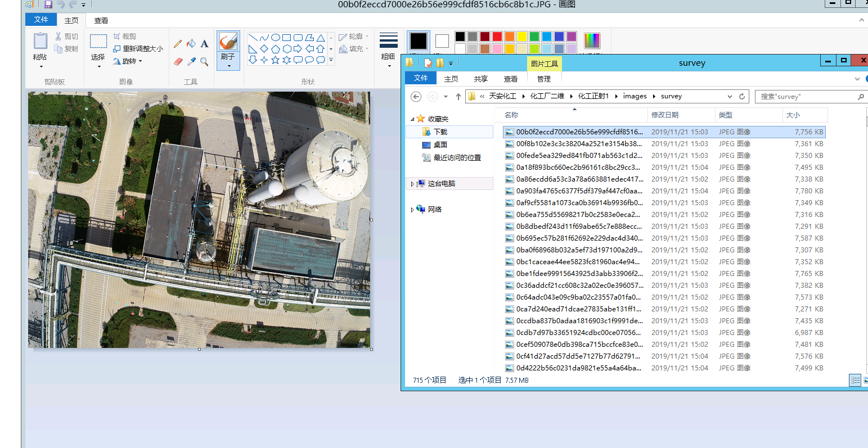Viewport: 868px width, 448px height.
Task: Select the Pencil tool in Paint
Action: tap(178, 44)
